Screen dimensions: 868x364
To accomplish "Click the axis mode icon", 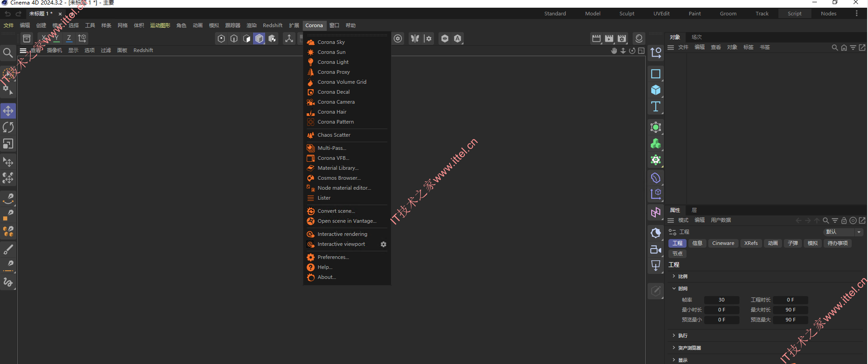I will pos(289,38).
